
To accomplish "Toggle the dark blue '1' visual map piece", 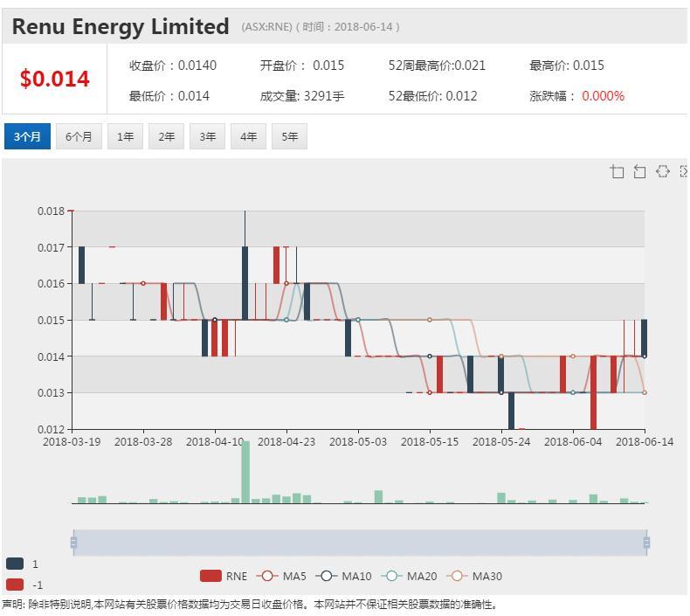I will (22, 564).
